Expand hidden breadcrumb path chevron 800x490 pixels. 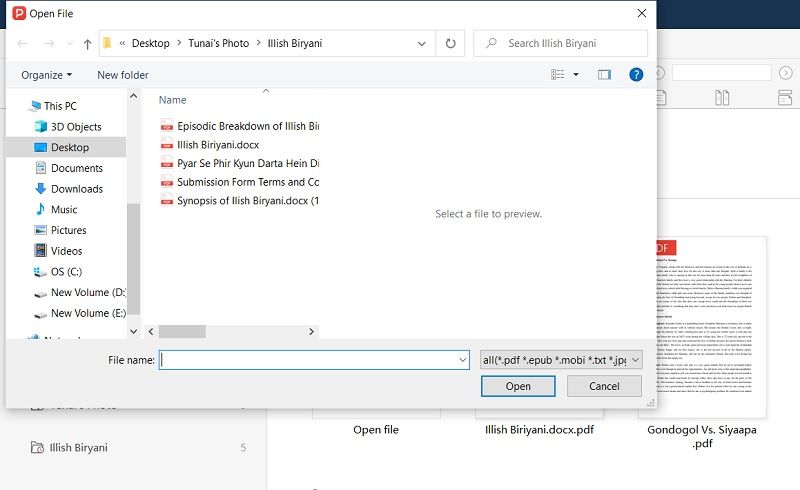pyautogui.click(x=122, y=43)
